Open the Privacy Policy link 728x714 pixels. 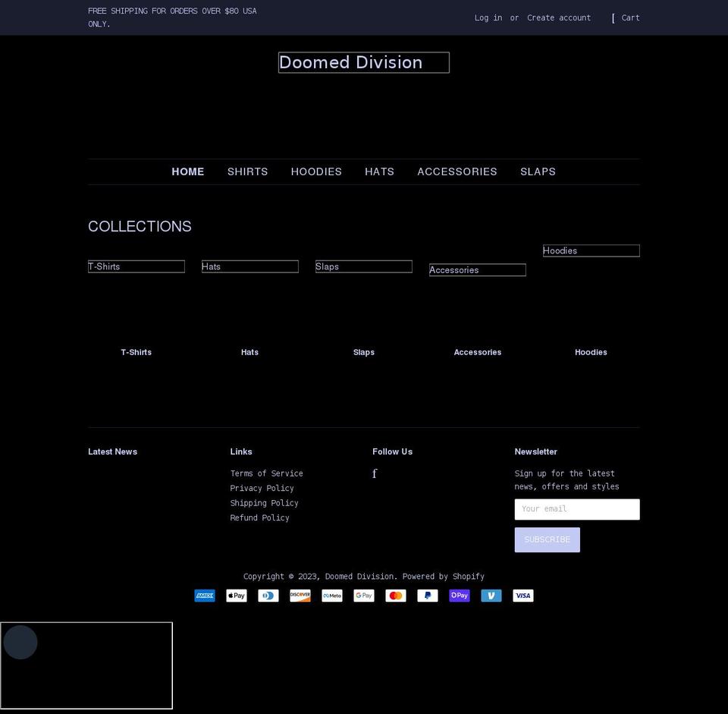coord(262,488)
